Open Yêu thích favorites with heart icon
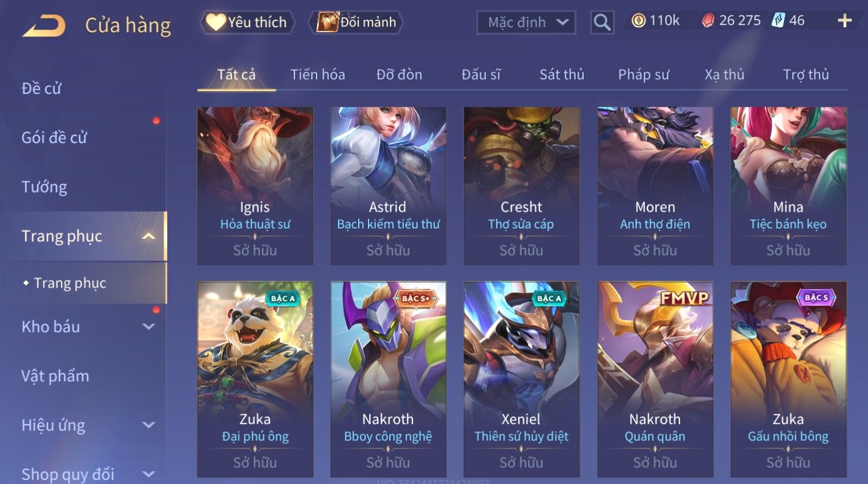The image size is (868, 484). coord(247,22)
